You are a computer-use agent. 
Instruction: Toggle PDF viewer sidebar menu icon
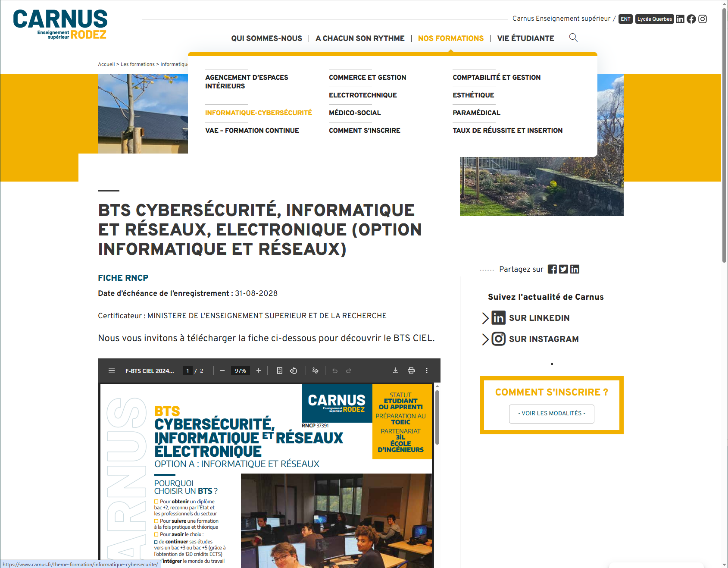click(112, 370)
